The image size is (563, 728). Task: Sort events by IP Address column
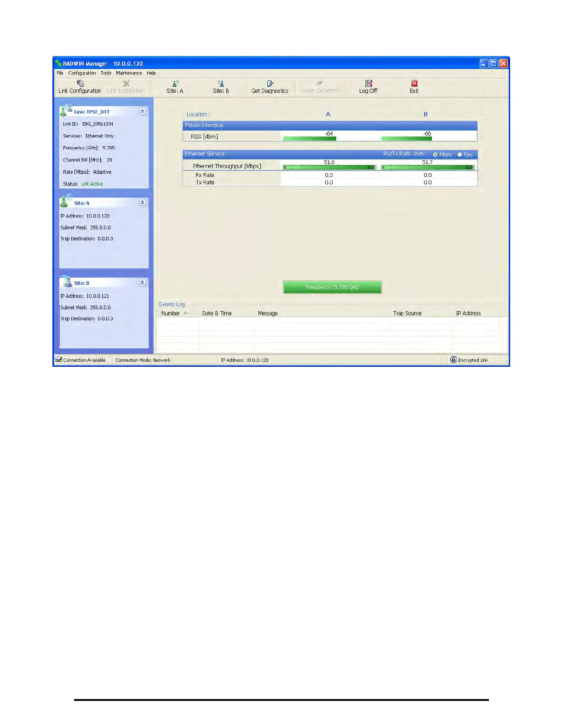click(x=476, y=313)
